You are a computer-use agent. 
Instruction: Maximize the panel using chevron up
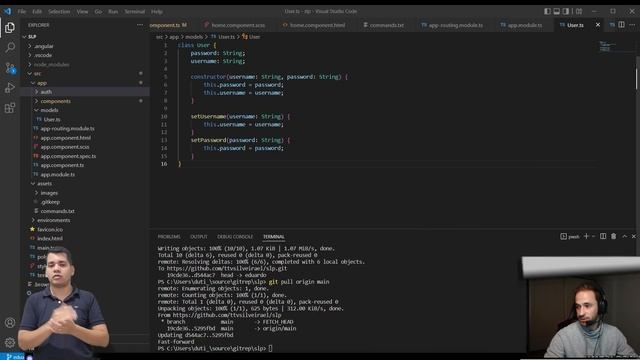pos(624,236)
